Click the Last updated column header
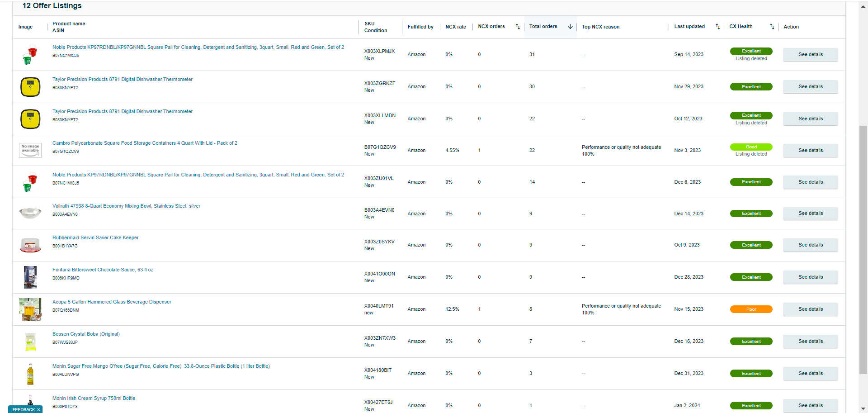868x413 pixels. click(x=689, y=27)
